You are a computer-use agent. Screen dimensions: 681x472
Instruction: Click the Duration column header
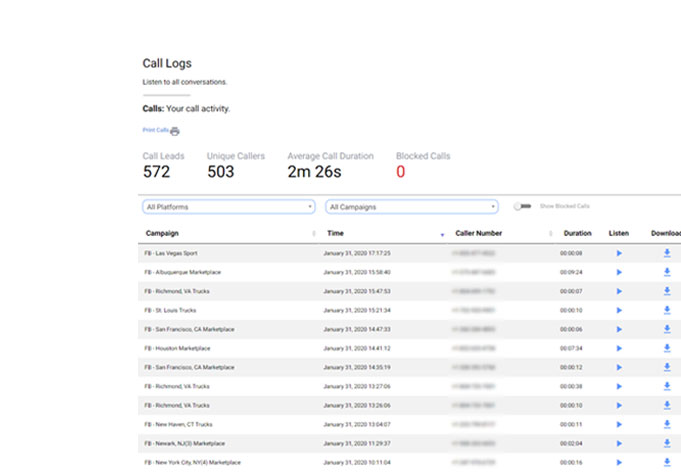[577, 233]
